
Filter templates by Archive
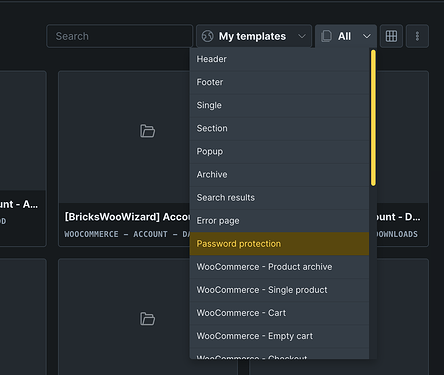[x=279, y=174]
